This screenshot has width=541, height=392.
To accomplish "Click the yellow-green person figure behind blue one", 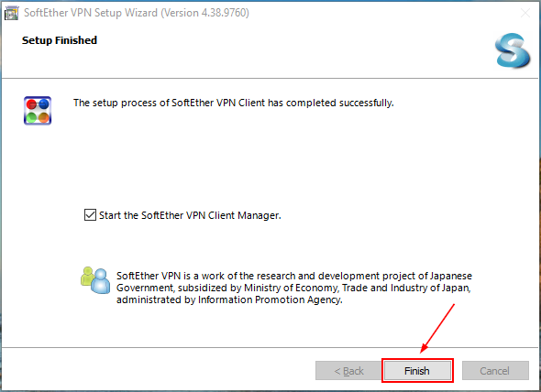I will (86, 276).
